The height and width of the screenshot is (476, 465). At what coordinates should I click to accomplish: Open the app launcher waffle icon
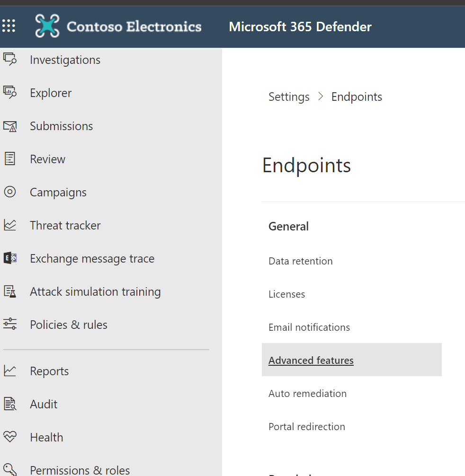[9, 26]
